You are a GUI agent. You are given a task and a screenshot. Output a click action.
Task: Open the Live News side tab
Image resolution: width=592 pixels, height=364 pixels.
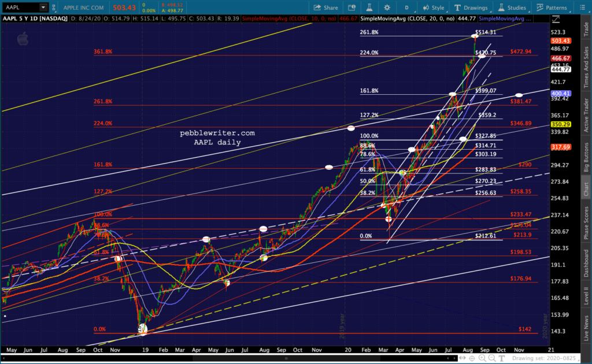[586, 328]
